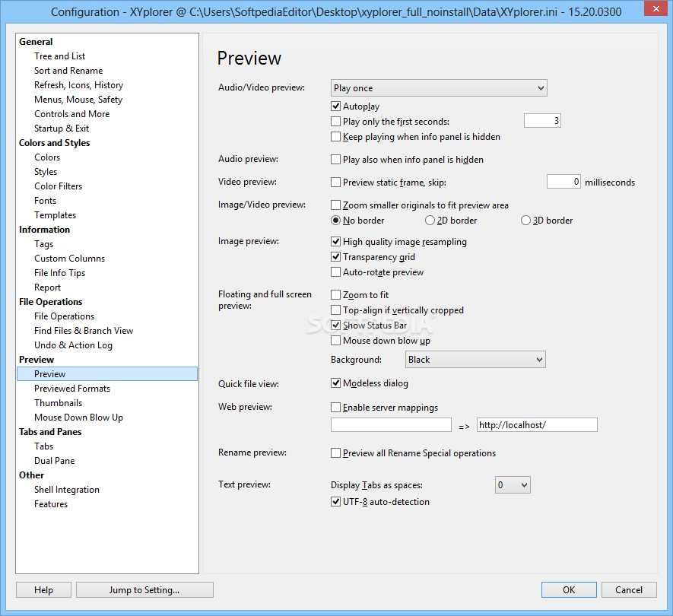Open Templates settings
The image size is (673, 616).
(55, 215)
